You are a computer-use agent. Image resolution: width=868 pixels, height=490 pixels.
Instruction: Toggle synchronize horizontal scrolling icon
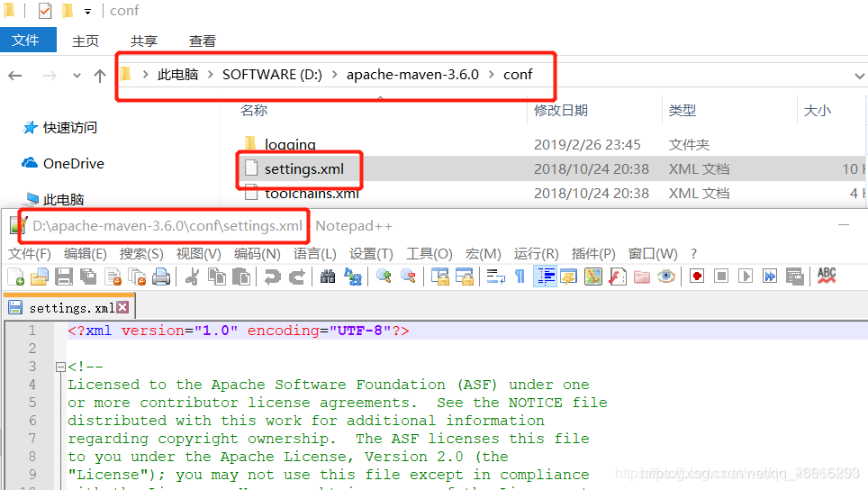465,277
